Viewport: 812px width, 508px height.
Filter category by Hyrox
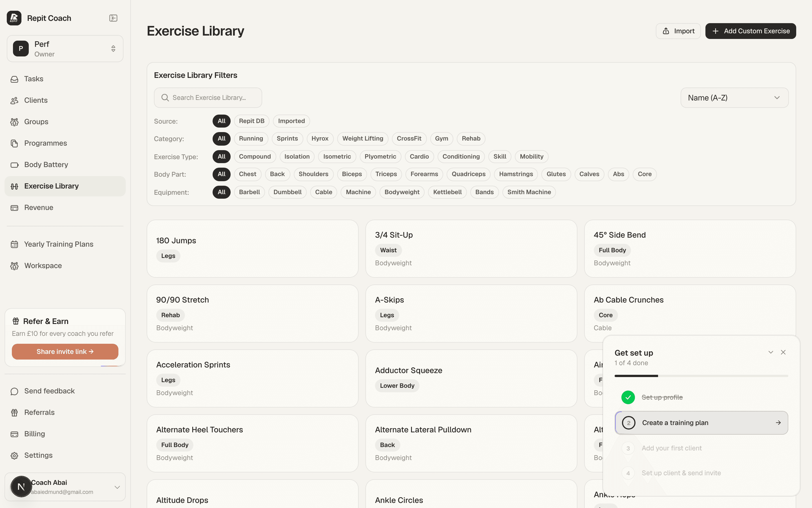(320, 139)
